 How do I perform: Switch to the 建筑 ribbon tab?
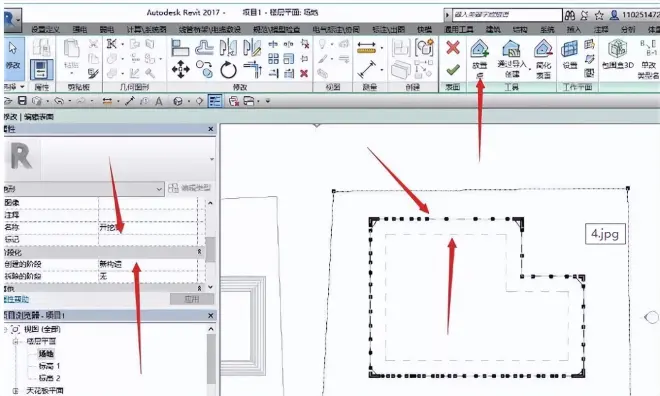(493, 29)
